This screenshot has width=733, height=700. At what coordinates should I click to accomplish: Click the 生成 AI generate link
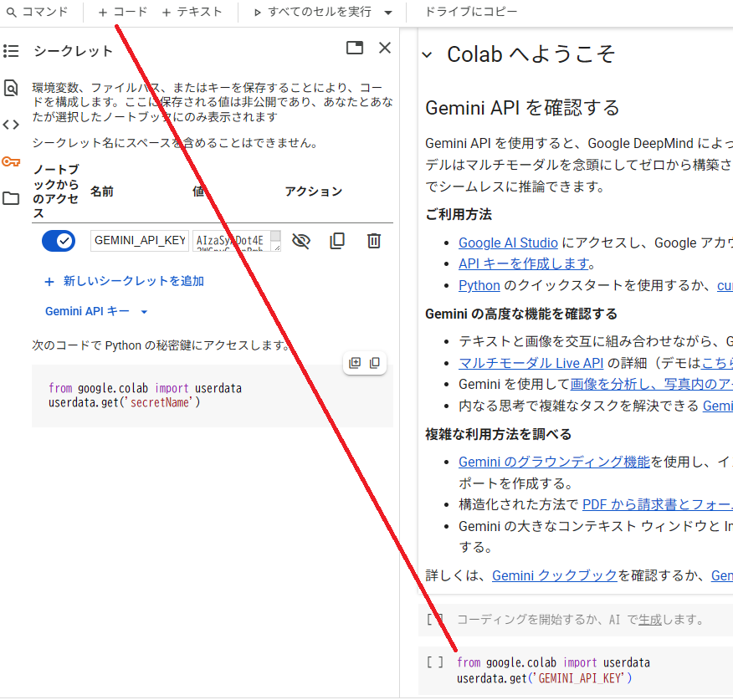pyautogui.click(x=650, y=620)
